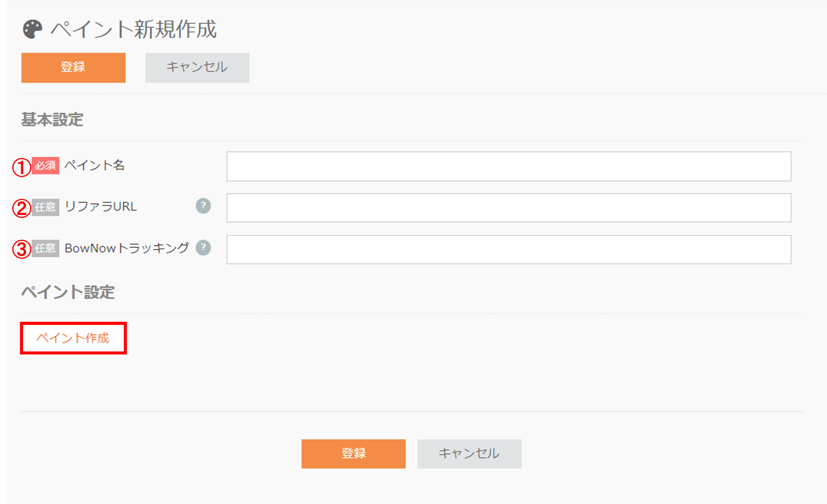This screenshot has height=504, width=827.
Task: Open the help icon next to BowNowトラッキング
Action: (203, 248)
